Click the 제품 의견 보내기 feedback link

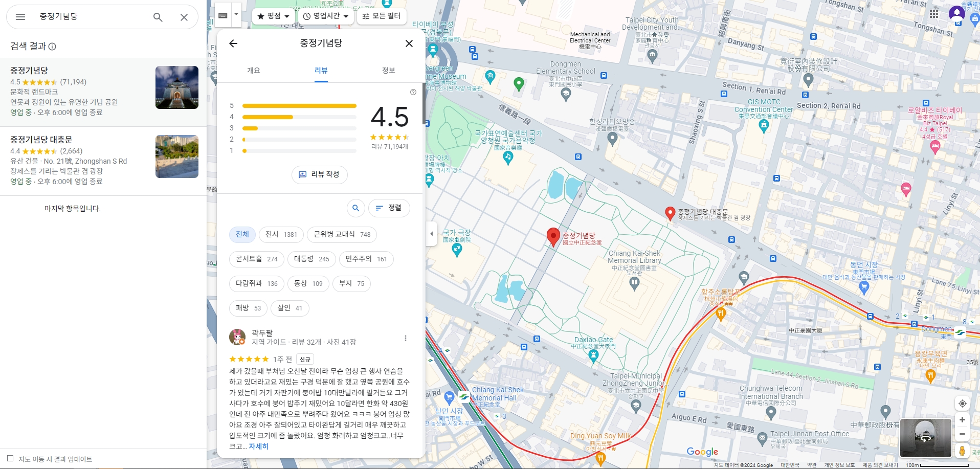pyautogui.click(x=880, y=465)
